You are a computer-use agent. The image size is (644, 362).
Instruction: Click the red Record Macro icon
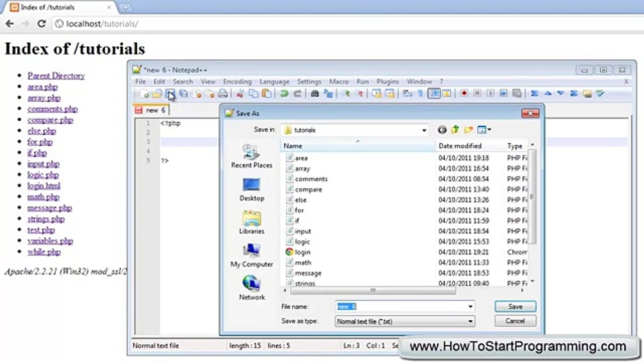click(464, 94)
